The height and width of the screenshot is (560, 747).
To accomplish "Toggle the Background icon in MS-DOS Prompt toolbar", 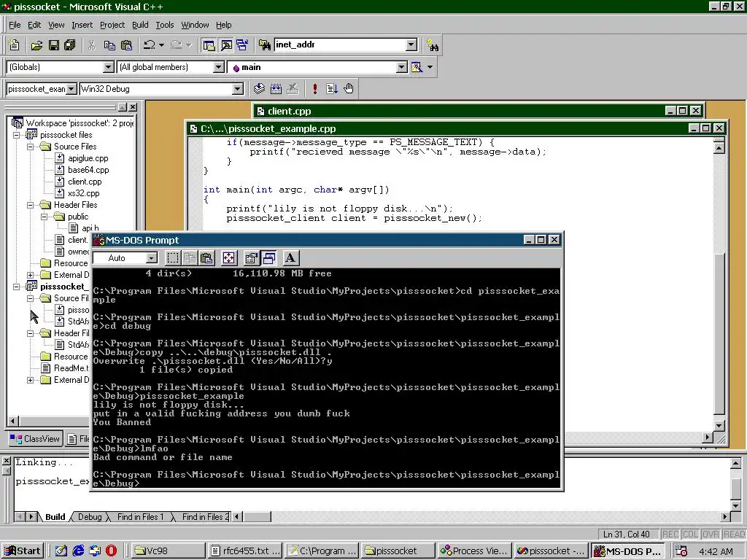I will pos(268,258).
